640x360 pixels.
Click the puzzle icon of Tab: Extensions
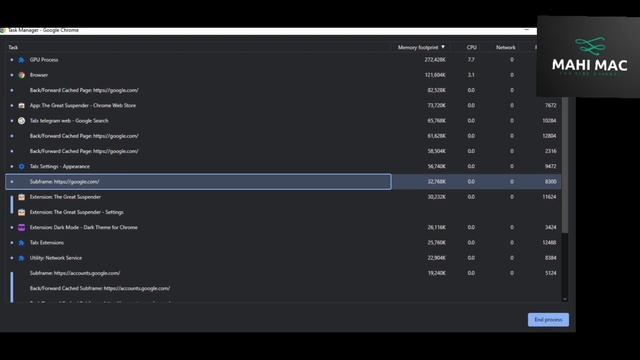click(x=22, y=243)
